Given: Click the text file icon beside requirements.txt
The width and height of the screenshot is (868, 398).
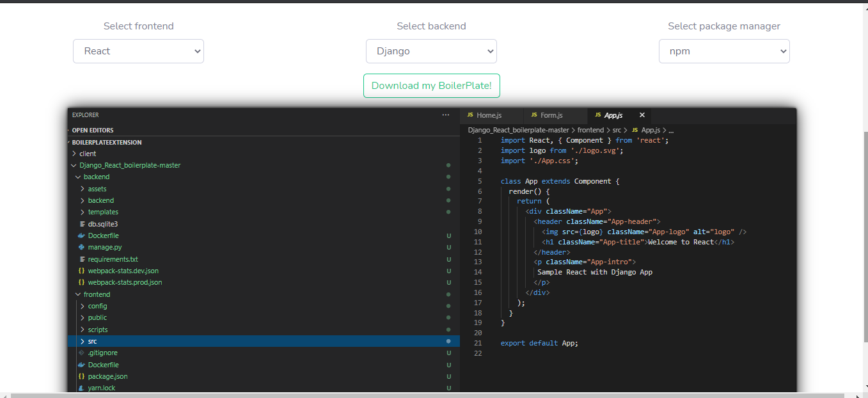Looking at the screenshot, I should click(x=82, y=259).
